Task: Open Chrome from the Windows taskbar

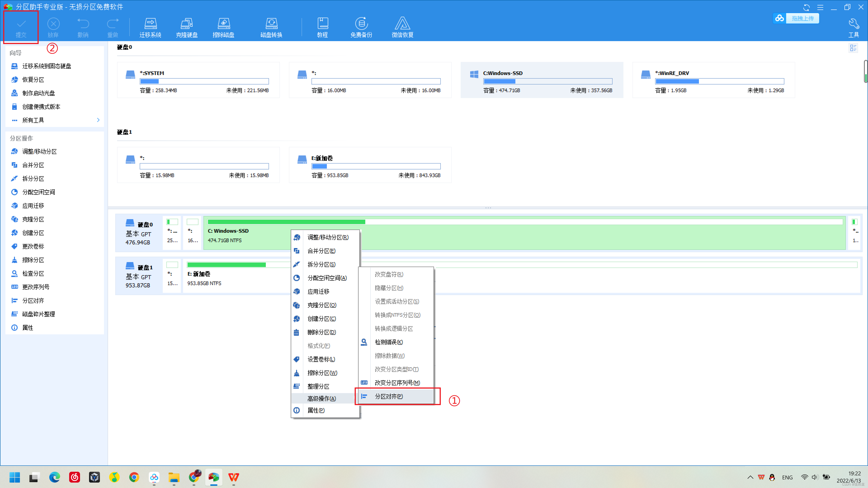Action: 134,477
